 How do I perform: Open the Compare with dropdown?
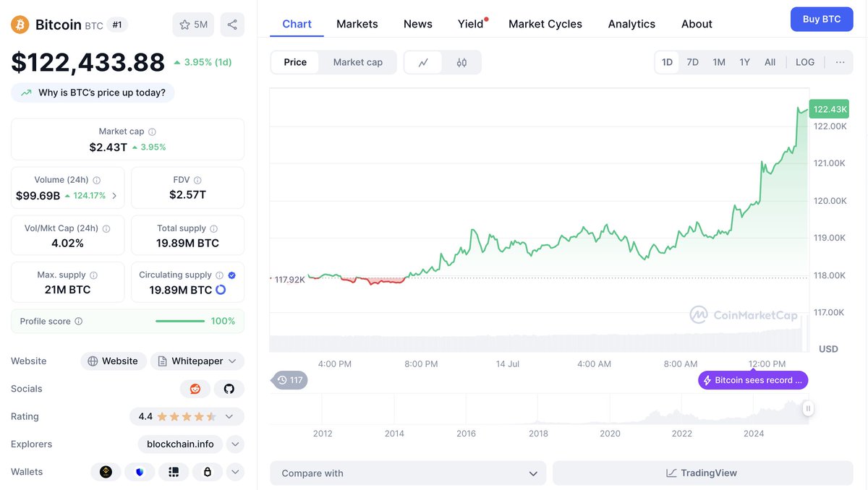[409, 473]
